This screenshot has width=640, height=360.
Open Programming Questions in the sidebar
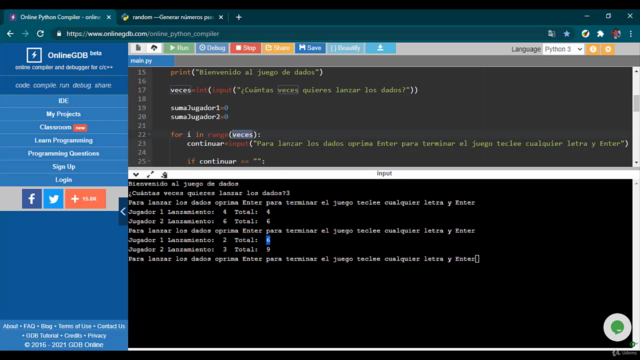click(x=64, y=153)
